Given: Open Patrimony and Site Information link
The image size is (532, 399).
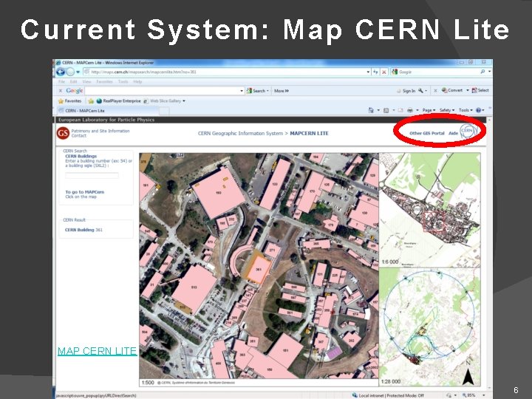Looking at the screenshot, I should pyautogui.click(x=100, y=131).
